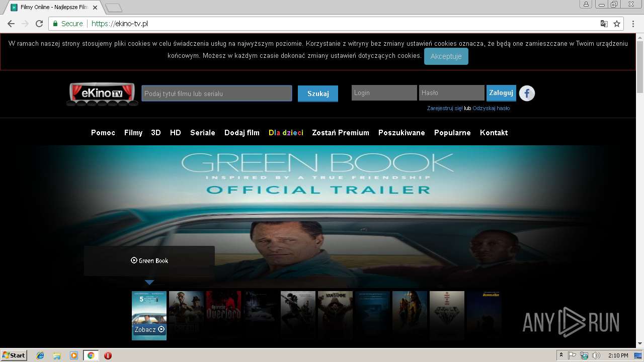Click the Szukaj search button

tap(318, 94)
